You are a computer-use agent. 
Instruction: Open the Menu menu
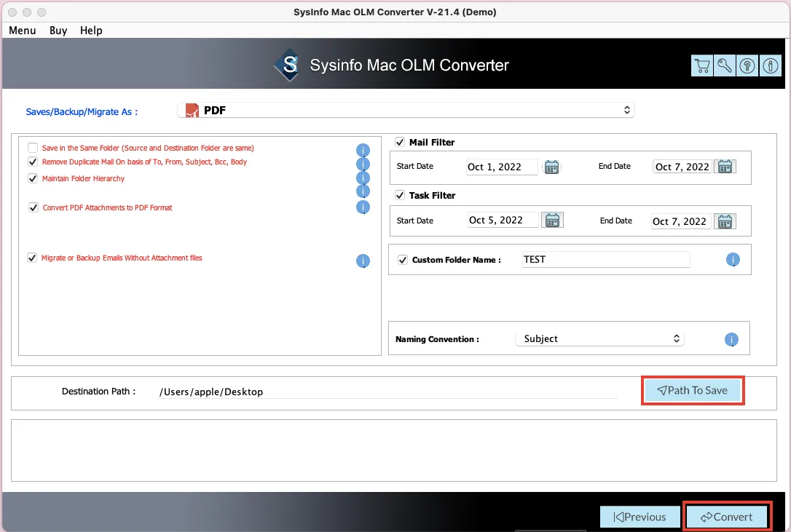22,31
